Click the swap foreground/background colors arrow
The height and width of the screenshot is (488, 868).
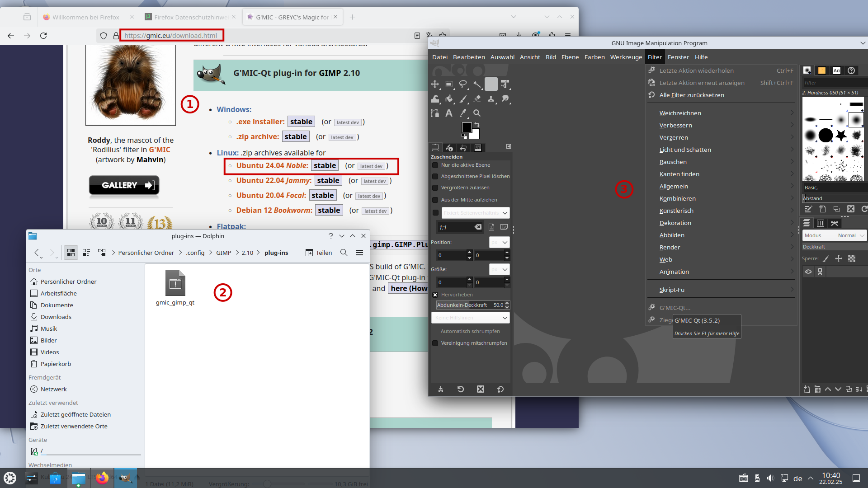476,125
